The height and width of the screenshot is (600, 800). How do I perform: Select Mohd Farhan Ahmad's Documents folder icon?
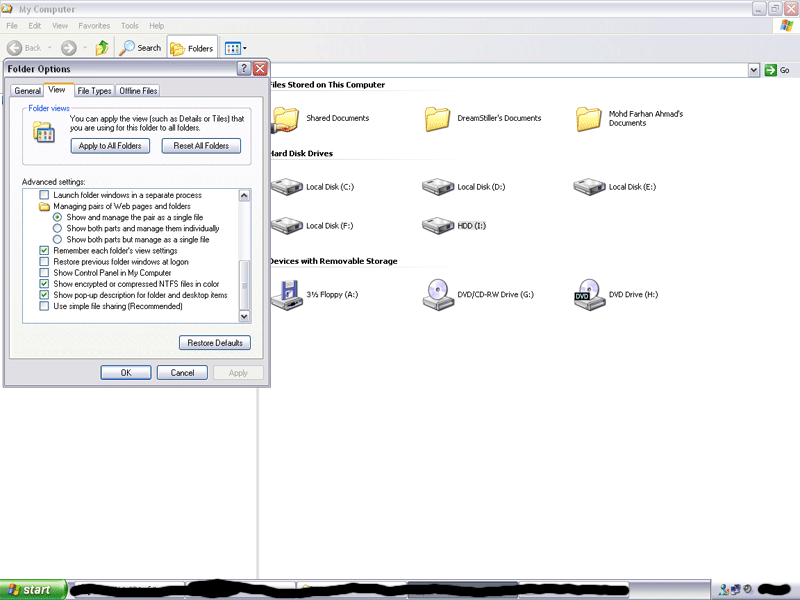coord(588,119)
